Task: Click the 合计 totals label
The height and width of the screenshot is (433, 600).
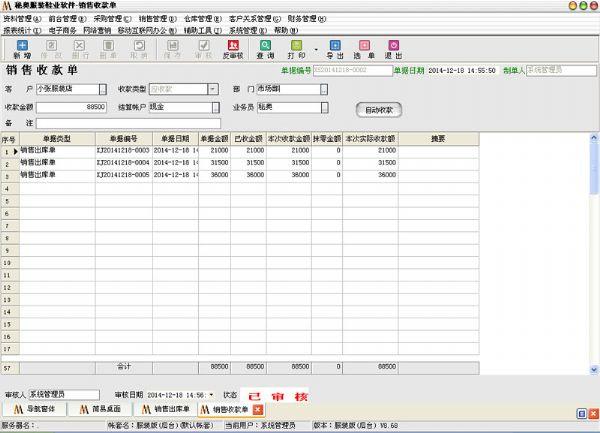Action: pos(124,367)
